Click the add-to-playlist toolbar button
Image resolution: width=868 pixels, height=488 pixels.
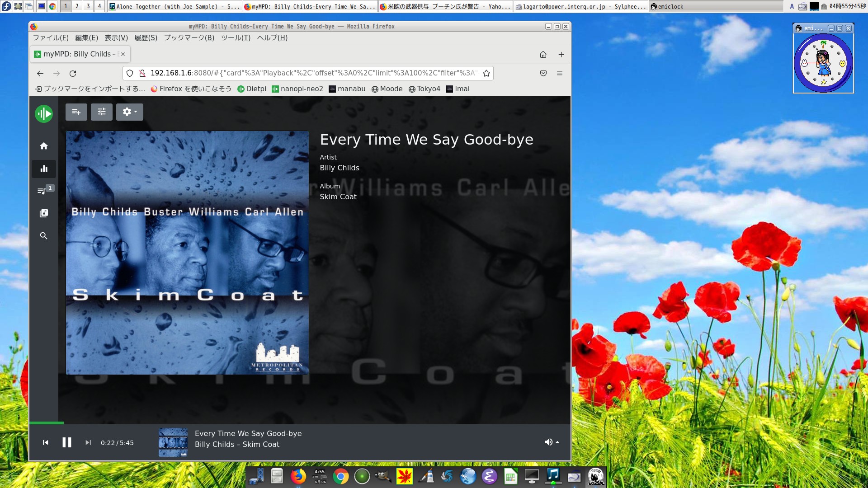pyautogui.click(x=76, y=112)
